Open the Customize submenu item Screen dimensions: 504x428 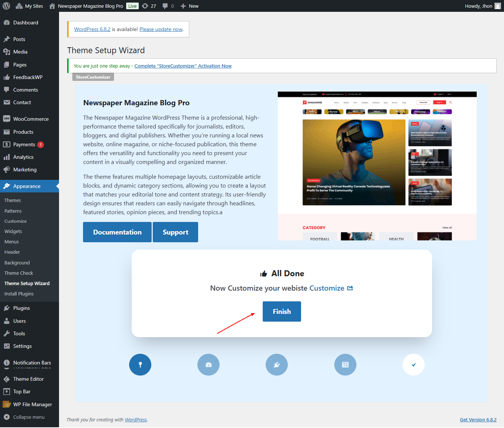tap(15, 221)
